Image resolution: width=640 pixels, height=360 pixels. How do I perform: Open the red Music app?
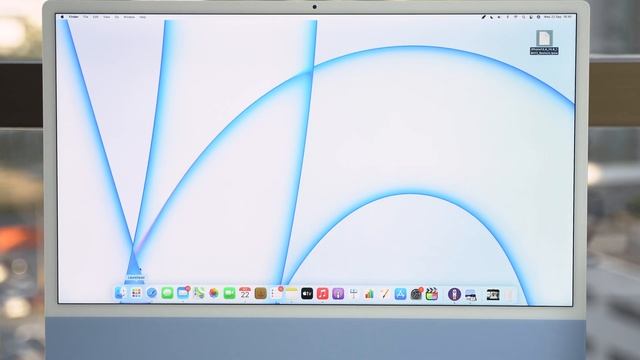(322, 293)
